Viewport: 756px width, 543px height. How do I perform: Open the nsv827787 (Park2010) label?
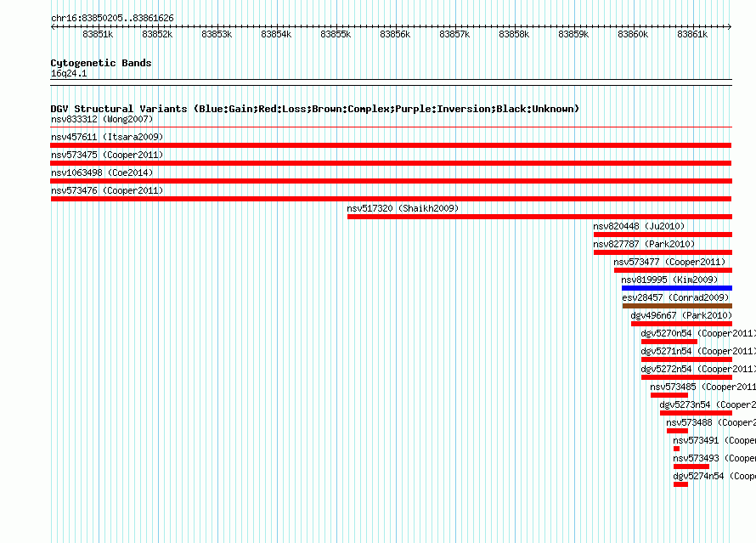point(644,244)
